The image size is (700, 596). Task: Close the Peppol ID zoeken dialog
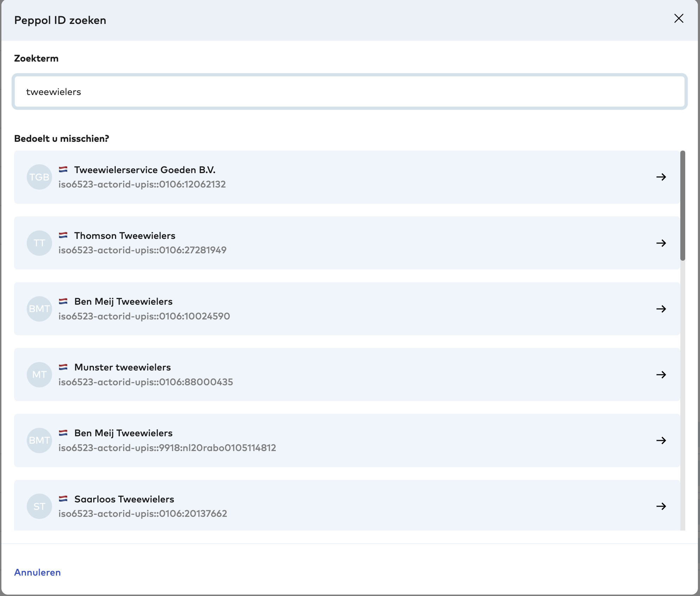point(679,19)
